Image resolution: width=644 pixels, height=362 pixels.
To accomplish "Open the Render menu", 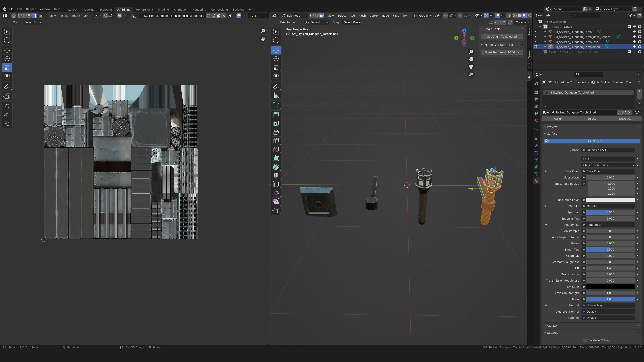I will point(31,9).
